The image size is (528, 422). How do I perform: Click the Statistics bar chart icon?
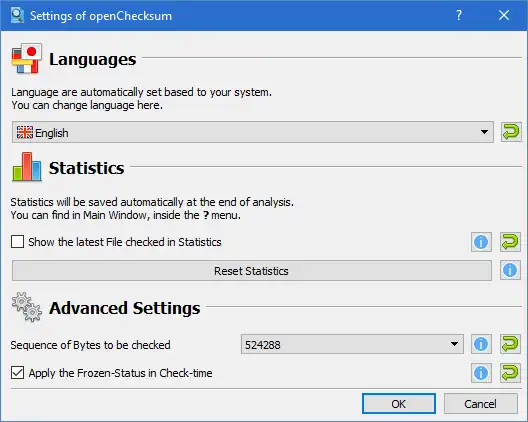pyautogui.click(x=27, y=167)
